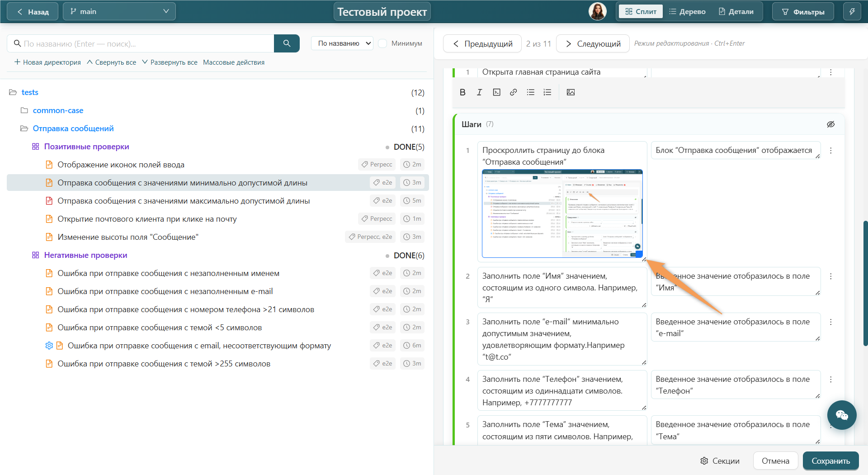The width and height of the screenshot is (868, 475).
Task: Apply italic formatting in editor toolbar
Action: pos(479,92)
